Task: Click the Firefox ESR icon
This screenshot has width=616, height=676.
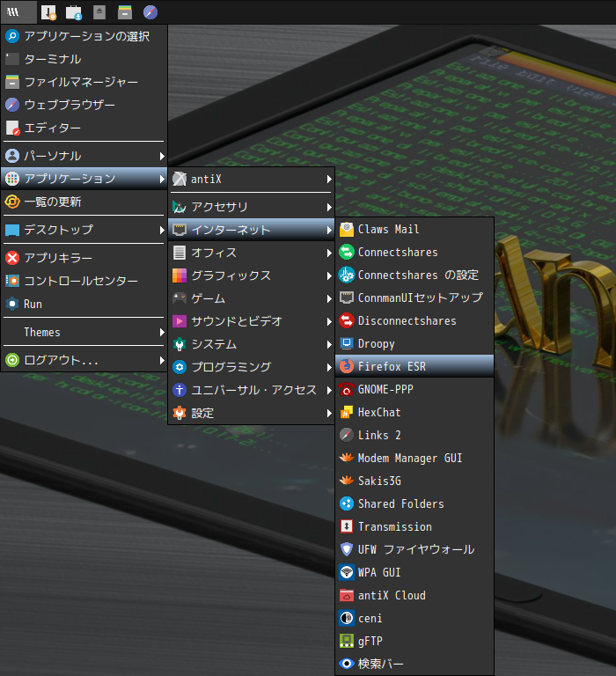Action: click(x=347, y=366)
